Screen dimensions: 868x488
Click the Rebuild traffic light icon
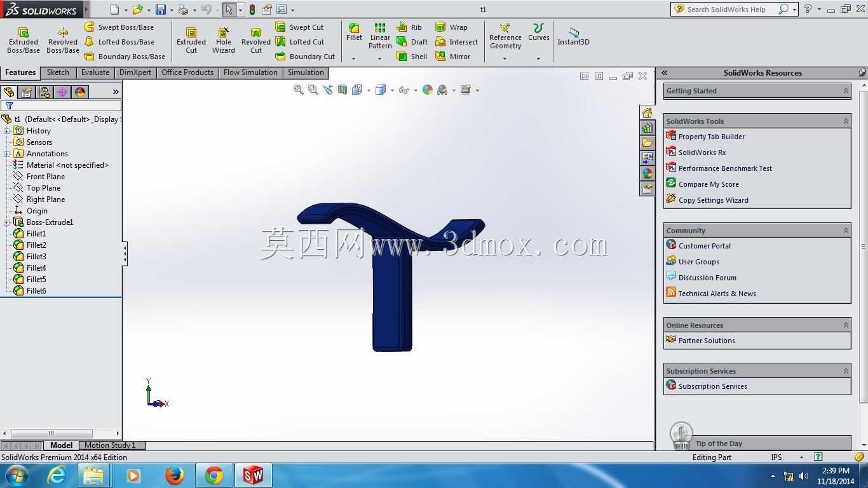[x=252, y=10]
